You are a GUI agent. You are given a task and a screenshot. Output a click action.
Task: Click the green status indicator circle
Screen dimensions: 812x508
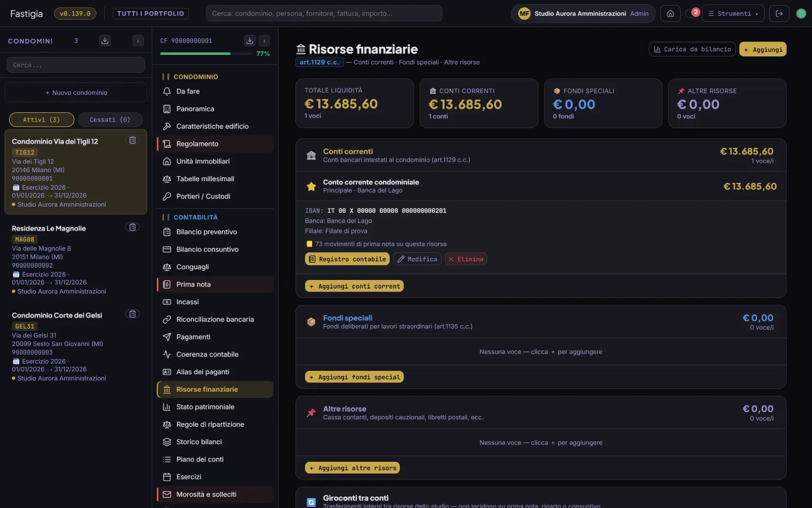pyautogui.click(x=801, y=14)
